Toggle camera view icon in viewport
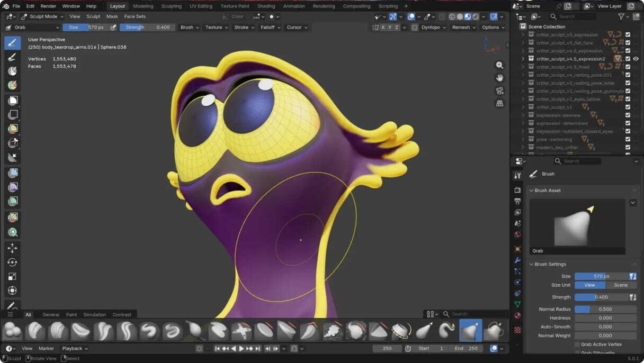Image resolution: width=644 pixels, height=363 pixels. click(x=499, y=90)
